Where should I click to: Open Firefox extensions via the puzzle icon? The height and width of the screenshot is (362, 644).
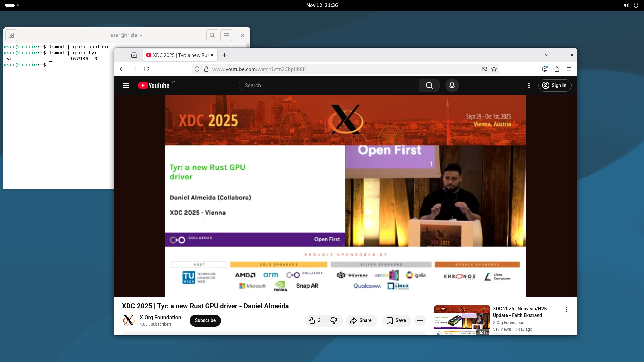click(557, 69)
